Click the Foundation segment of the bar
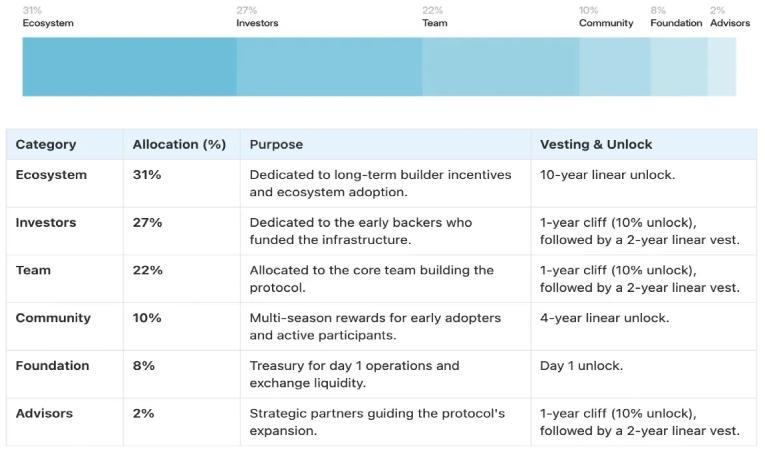The height and width of the screenshot is (452, 765). tap(679, 67)
